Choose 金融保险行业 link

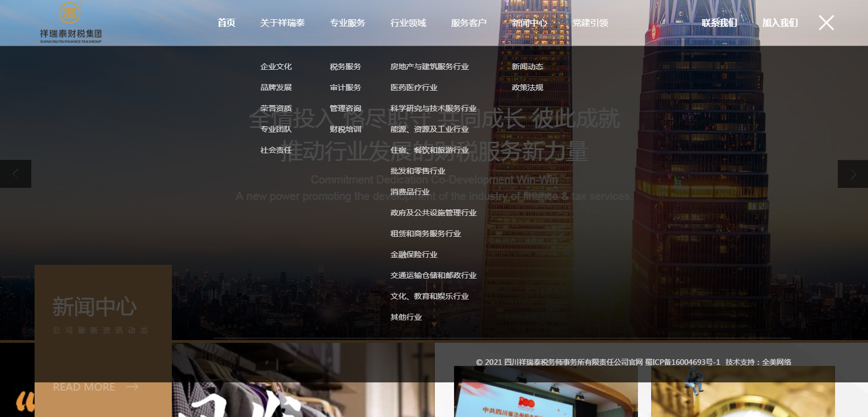point(414,254)
